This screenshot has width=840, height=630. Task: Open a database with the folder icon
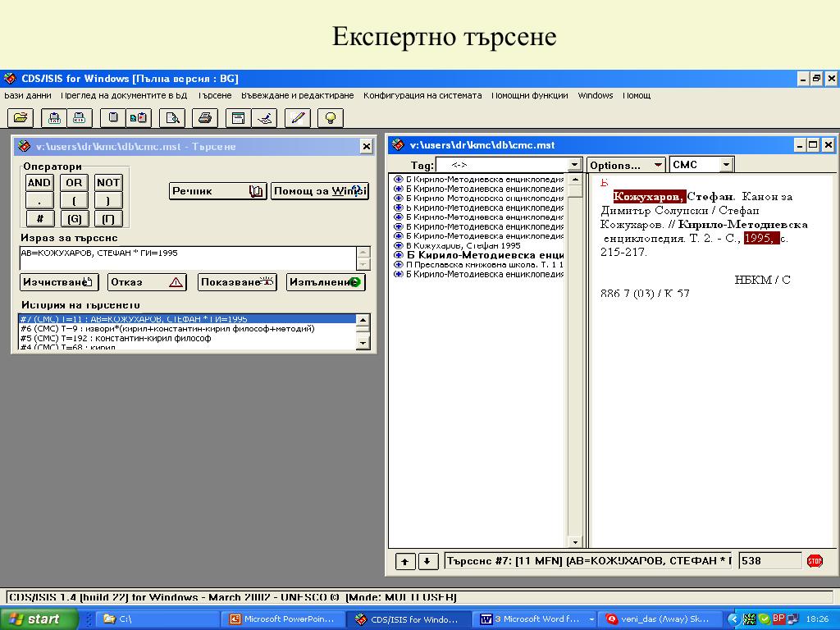(21, 118)
